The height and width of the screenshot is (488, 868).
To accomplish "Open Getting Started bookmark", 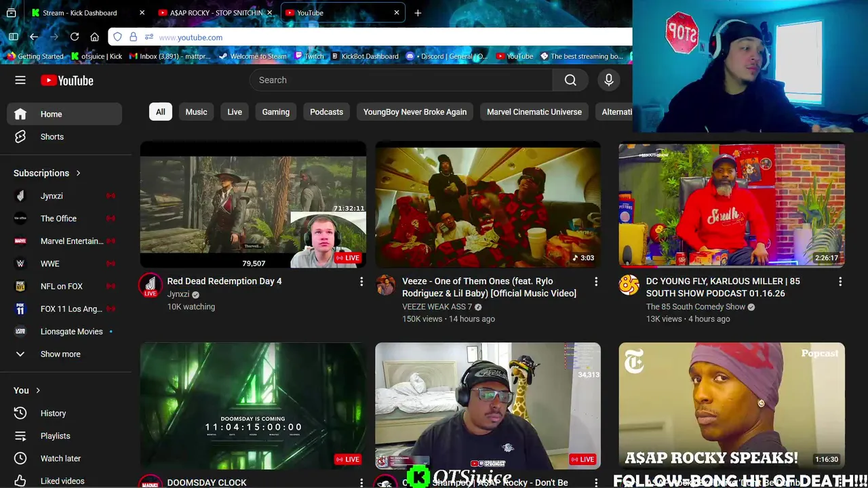I will click(x=35, y=56).
